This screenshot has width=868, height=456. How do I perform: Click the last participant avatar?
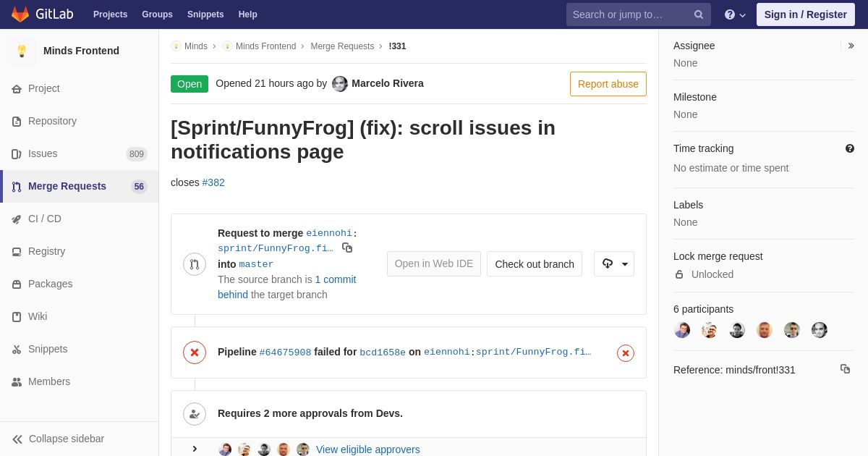820,330
